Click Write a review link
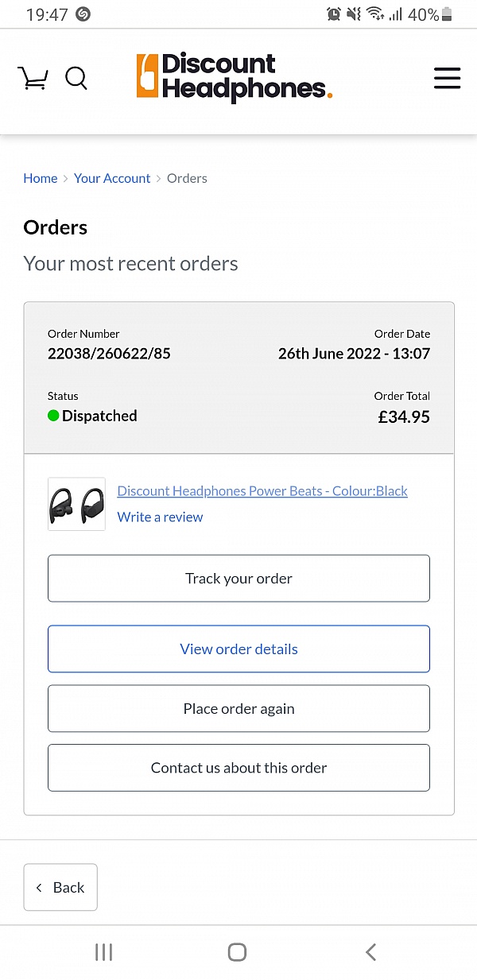The image size is (477, 980). tap(160, 517)
